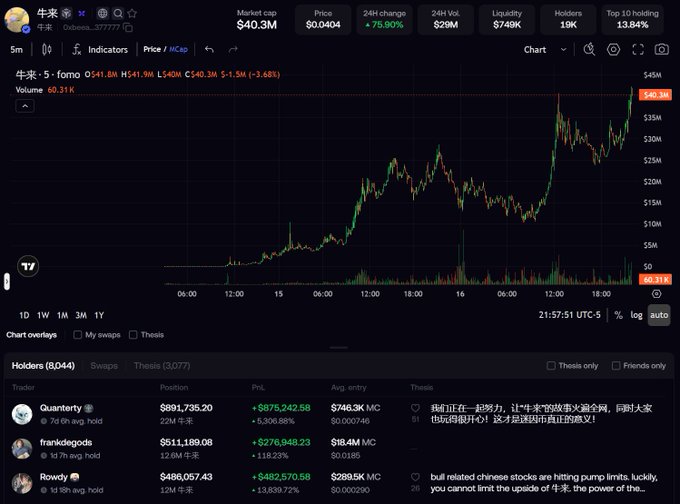The height and width of the screenshot is (504, 680).
Task: Sort by PnL column header
Action: click(x=258, y=387)
